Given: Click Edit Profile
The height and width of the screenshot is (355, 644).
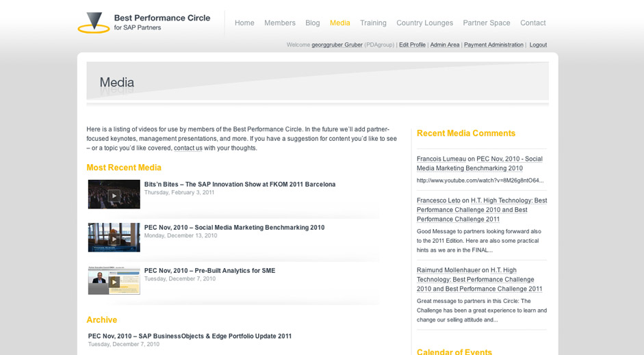Looking at the screenshot, I should (x=412, y=44).
